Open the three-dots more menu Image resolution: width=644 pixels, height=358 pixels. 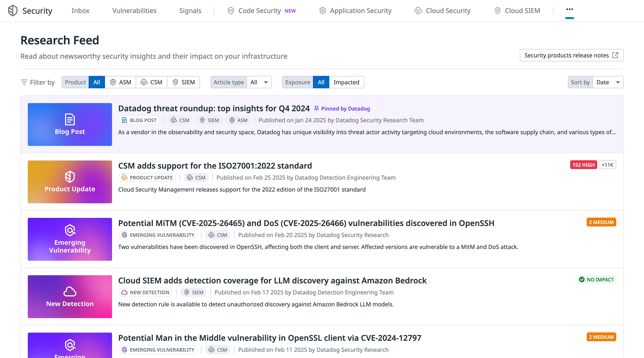569,9
